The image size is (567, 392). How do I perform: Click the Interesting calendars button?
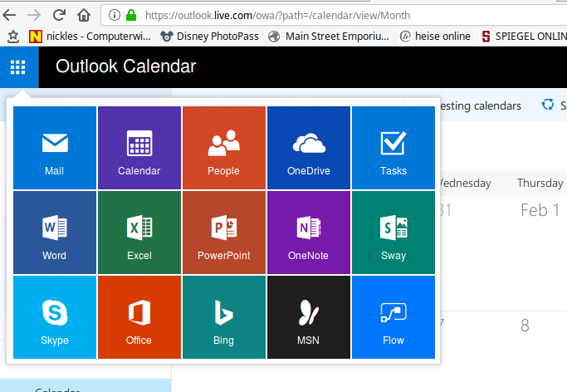(481, 105)
